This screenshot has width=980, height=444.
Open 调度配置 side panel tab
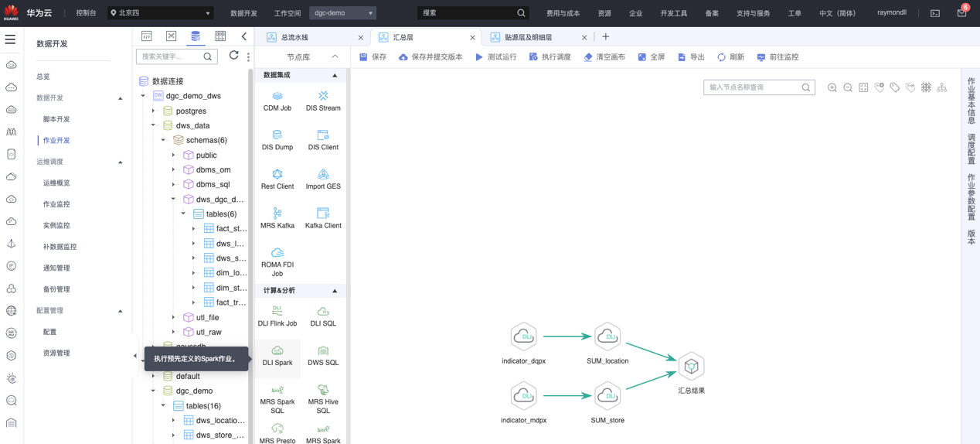[971, 149]
